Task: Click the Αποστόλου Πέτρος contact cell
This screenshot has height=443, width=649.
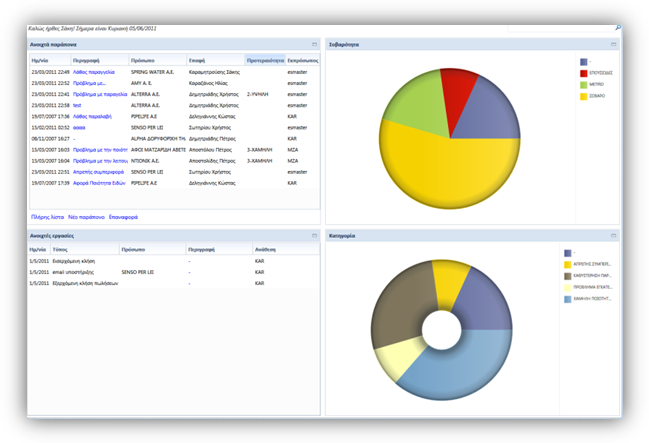Action: coord(210,150)
